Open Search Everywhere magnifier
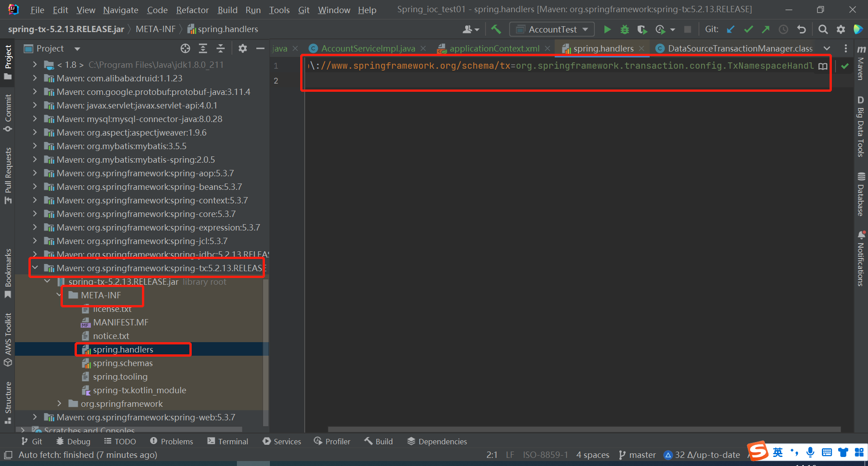This screenshot has height=466, width=868. point(823,29)
